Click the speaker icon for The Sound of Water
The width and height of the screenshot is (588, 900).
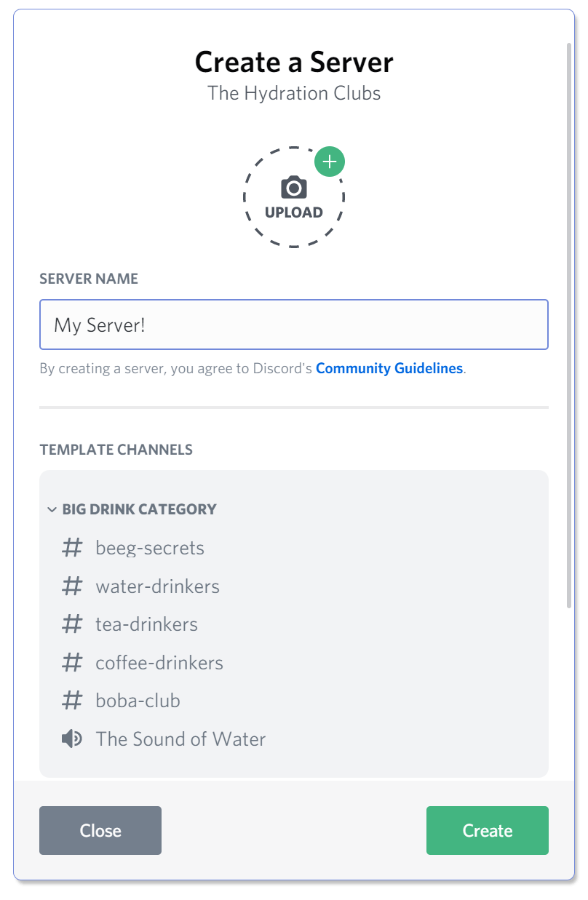(72, 739)
